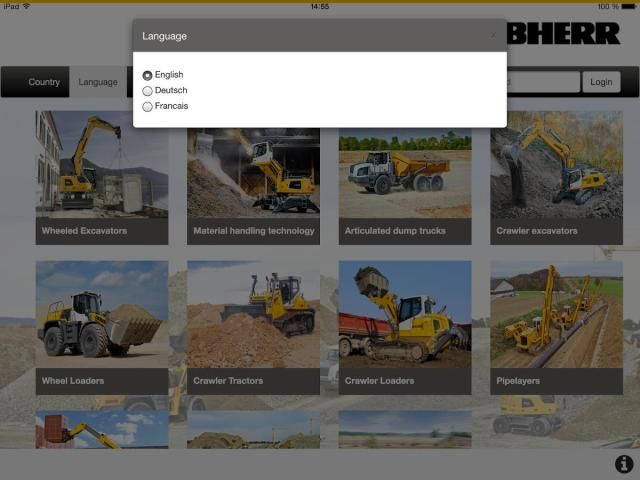640x480 pixels.
Task: Select the Articulated dump trucks tile
Action: (x=405, y=177)
